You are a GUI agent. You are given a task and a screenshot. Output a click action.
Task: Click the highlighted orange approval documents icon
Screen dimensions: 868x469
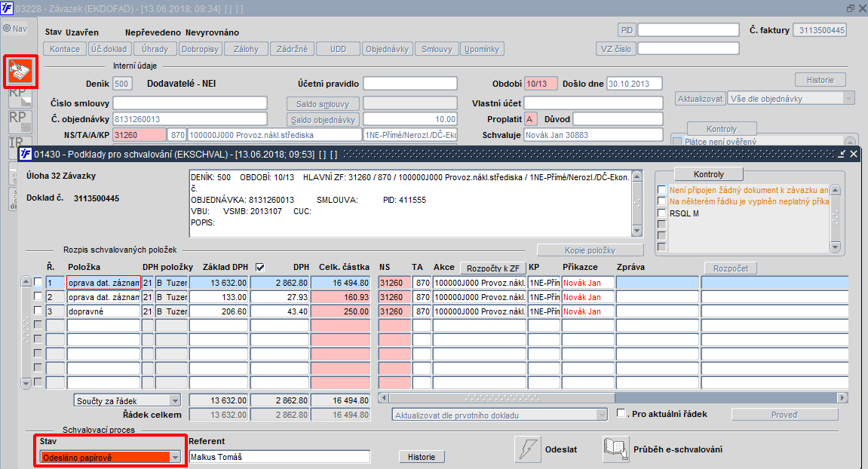[20, 72]
